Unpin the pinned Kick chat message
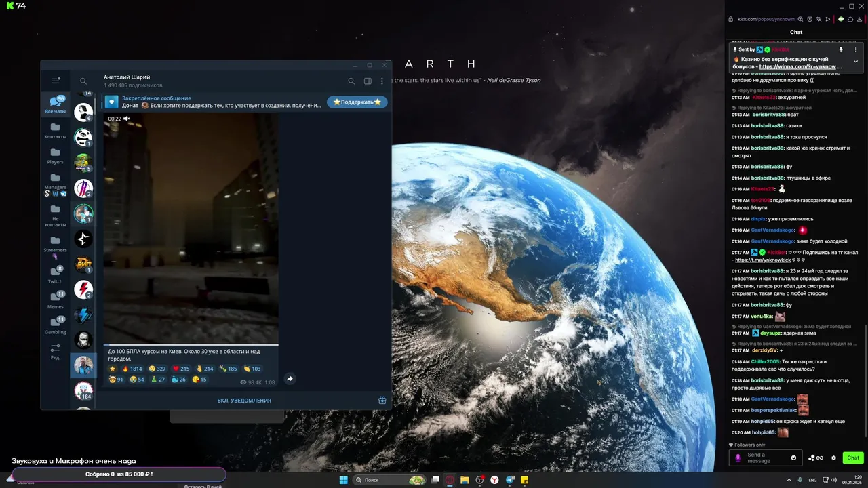The image size is (868, 488). click(x=841, y=49)
